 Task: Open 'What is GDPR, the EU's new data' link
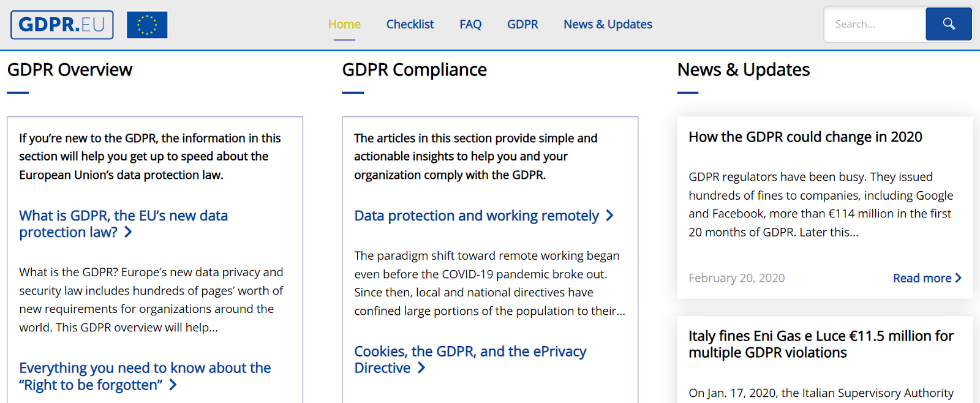point(123,216)
